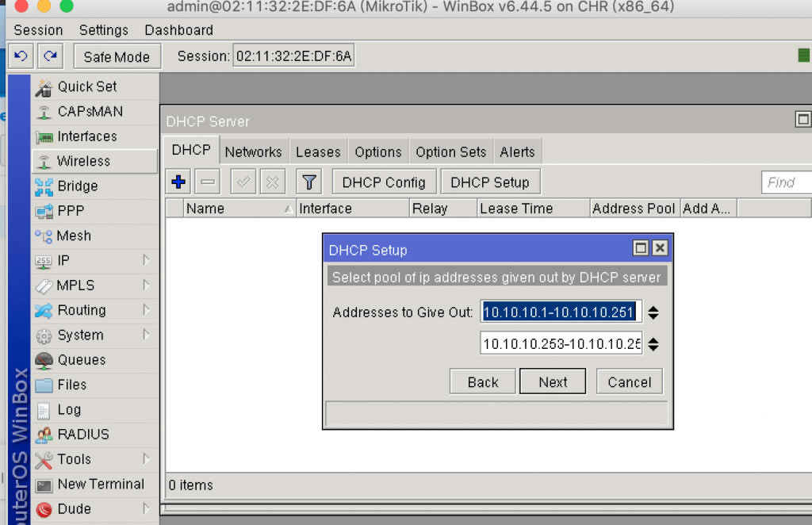812x525 pixels.
Task: Click the 10.10.10.253 address range field
Action: coord(561,343)
